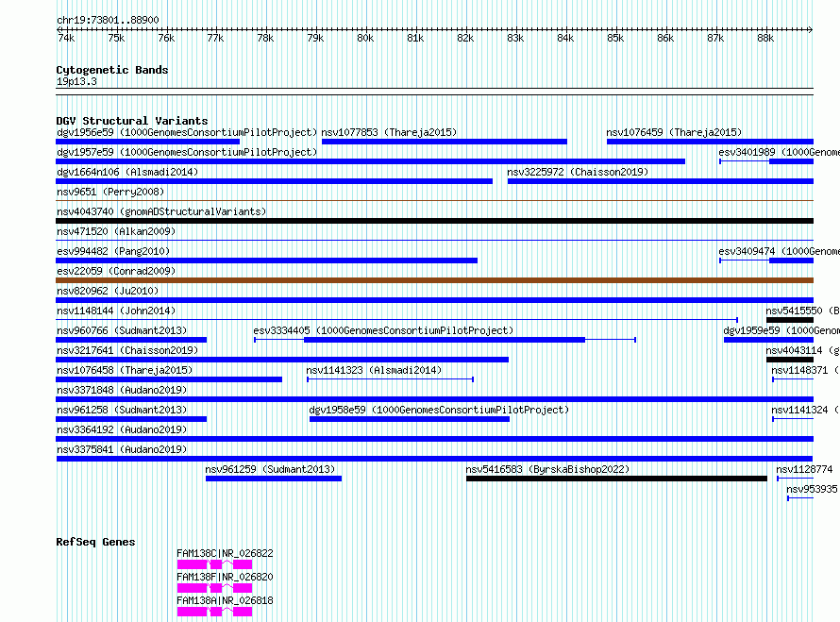Select the DGV Structural Variants title

pos(132,121)
